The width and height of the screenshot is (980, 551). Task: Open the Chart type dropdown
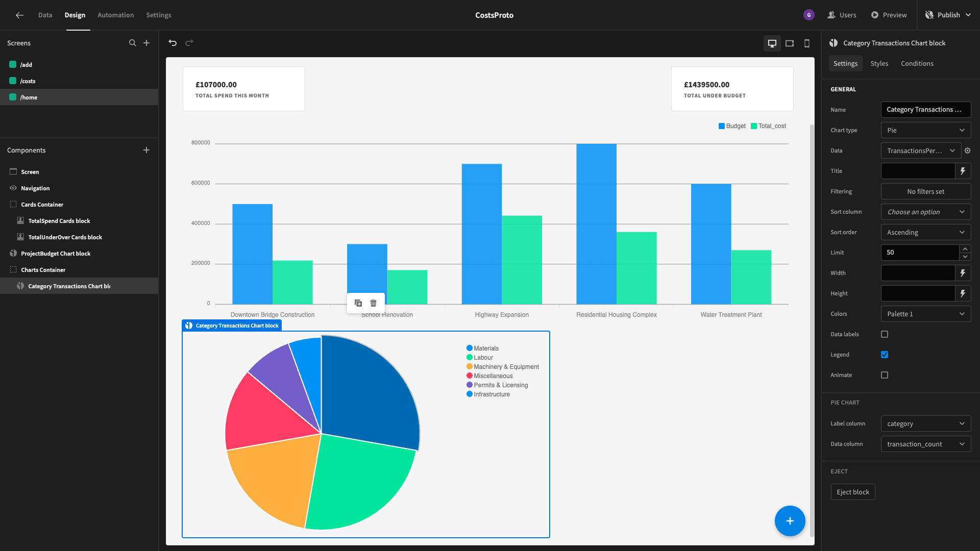(x=926, y=130)
